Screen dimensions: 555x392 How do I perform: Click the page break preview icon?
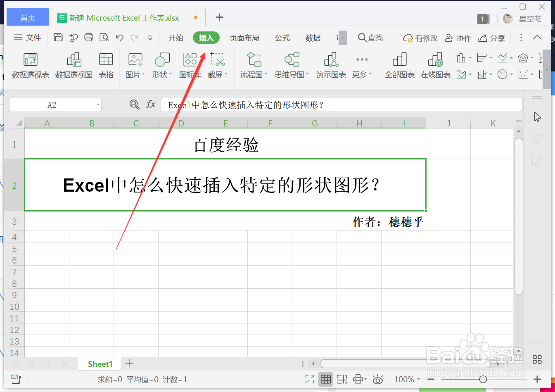coord(342,379)
